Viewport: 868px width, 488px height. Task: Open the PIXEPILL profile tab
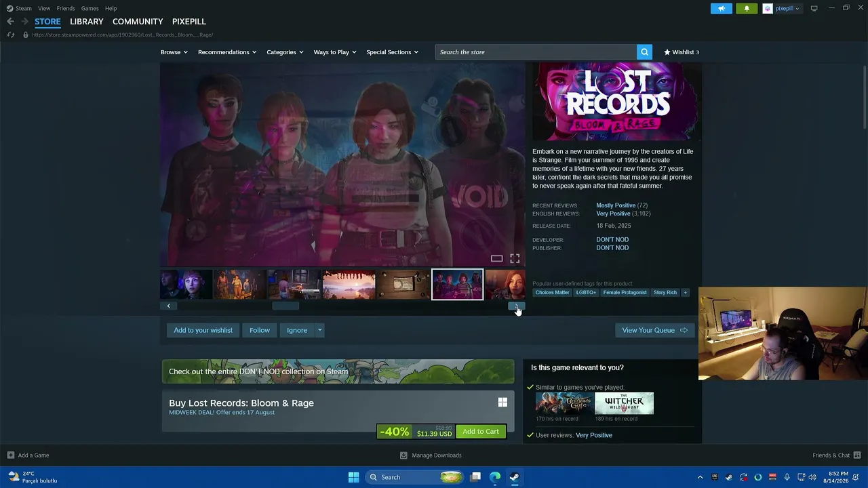(189, 22)
